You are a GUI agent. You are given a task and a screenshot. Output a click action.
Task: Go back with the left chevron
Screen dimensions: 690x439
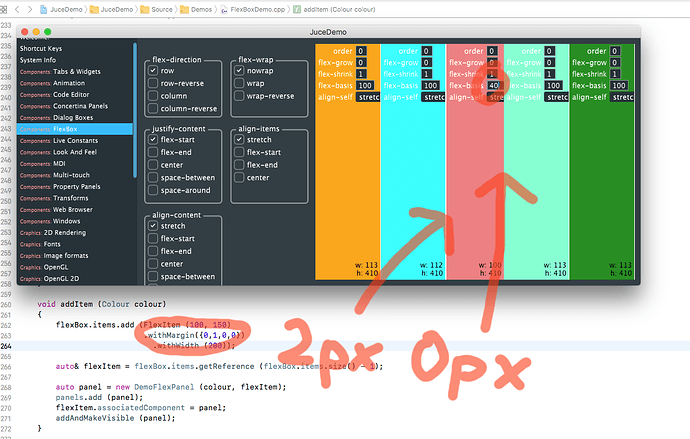click(x=17, y=9)
